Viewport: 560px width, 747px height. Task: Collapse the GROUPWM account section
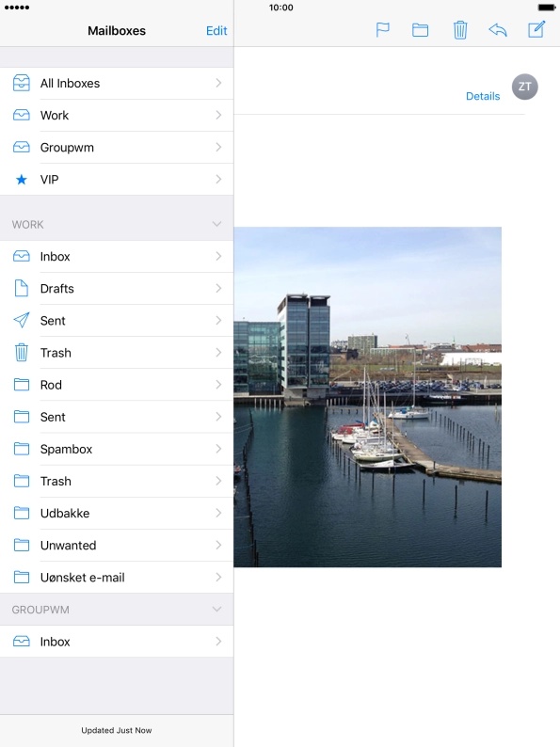click(216, 610)
